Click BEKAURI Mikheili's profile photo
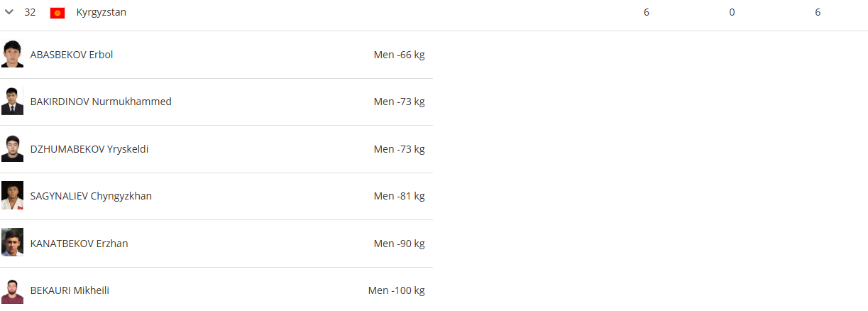The height and width of the screenshot is (311, 868). click(12, 290)
